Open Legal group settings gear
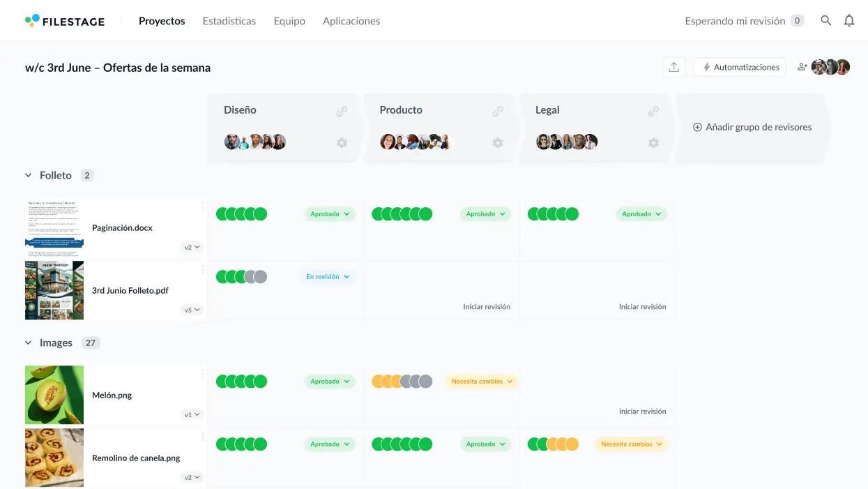The image size is (868, 489). click(653, 142)
